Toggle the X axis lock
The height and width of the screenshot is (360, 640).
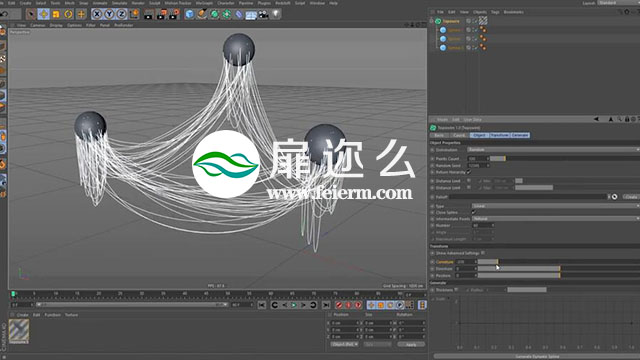pos(97,14)
